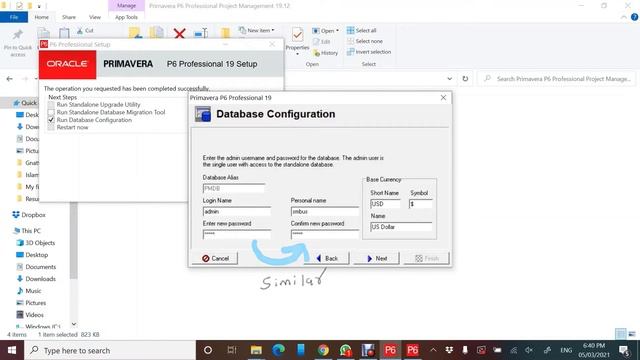Switch to the Share ribbon tab

click(69, 17)
